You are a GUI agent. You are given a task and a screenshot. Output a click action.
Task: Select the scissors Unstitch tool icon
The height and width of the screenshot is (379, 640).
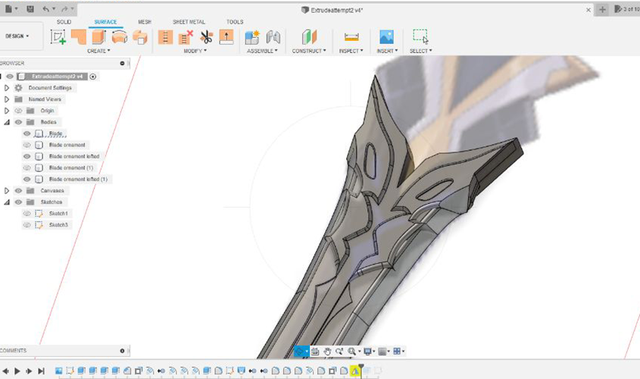tap(206, 37)
